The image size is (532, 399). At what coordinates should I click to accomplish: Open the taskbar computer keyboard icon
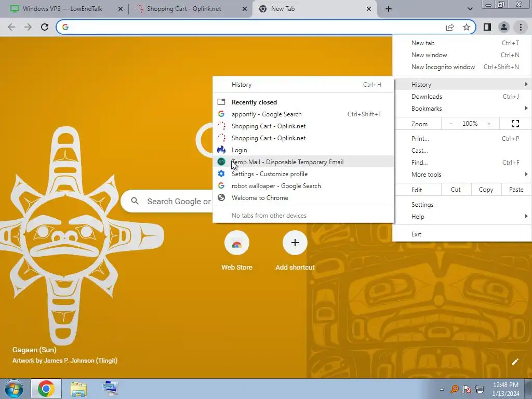[x=110, y=389]
